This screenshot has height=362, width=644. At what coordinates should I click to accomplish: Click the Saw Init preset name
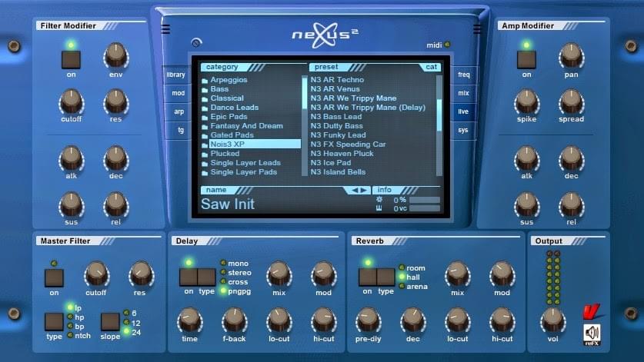[x=228, y=204]
